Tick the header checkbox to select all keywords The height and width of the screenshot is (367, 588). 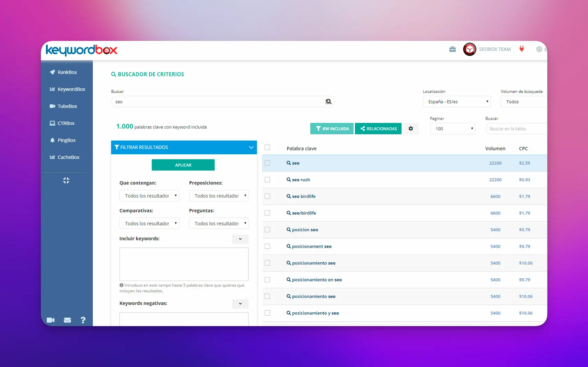[x=268, y=147]
